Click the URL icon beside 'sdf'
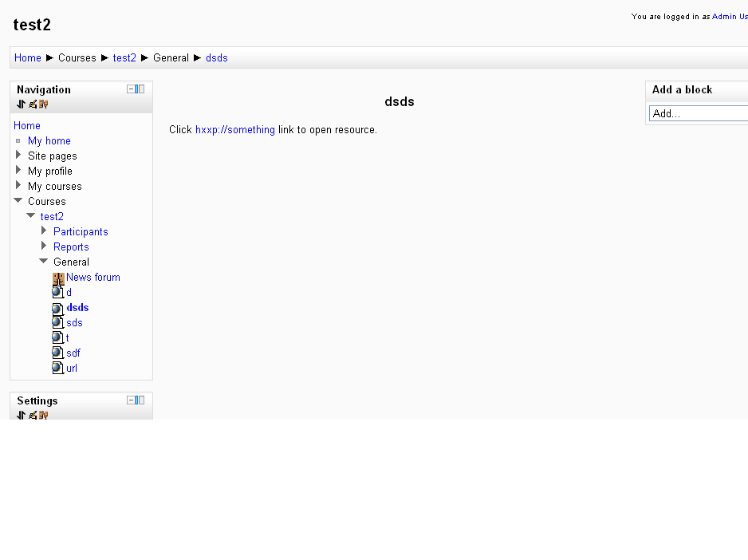The width and height of the screenshot is (748, 560). tap(57, 353)
